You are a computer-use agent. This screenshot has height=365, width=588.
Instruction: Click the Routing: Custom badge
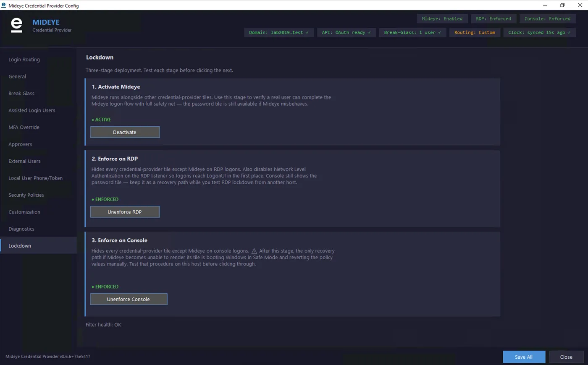click(x=475, y=32)
